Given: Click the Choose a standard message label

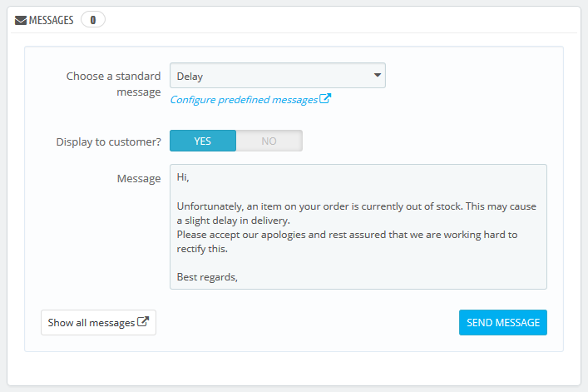Looking at the screenshot, I should pos(114,84).
